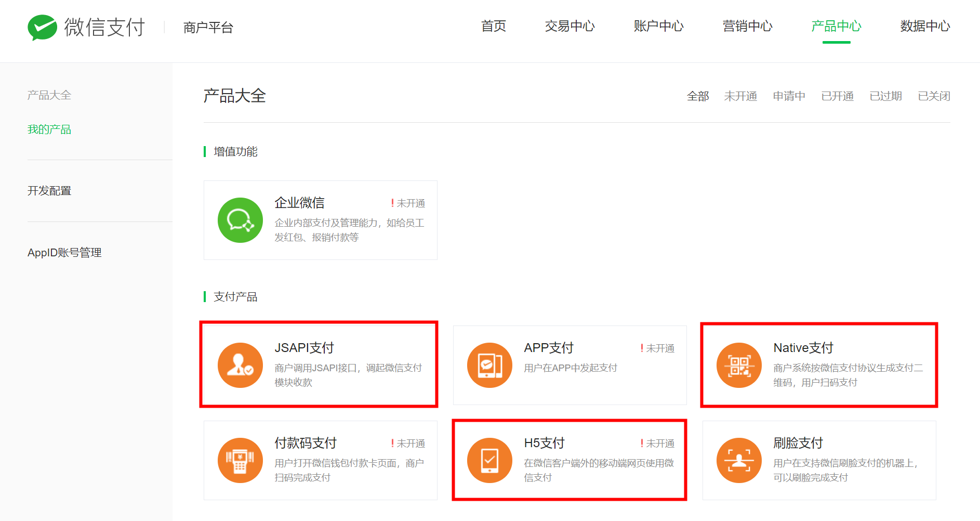Open the 刷脸支付 product title
This screenshot has width=980, height=521.
(798, 442)
